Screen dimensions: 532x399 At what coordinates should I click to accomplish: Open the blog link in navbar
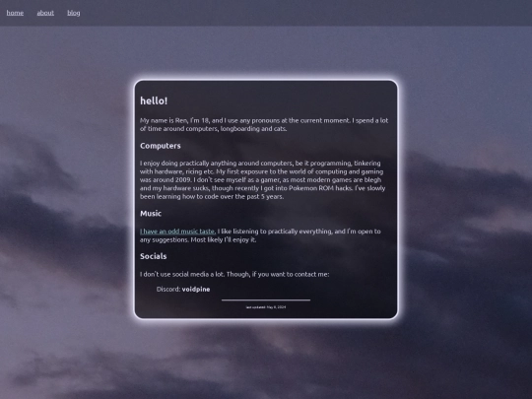(74, 13)
